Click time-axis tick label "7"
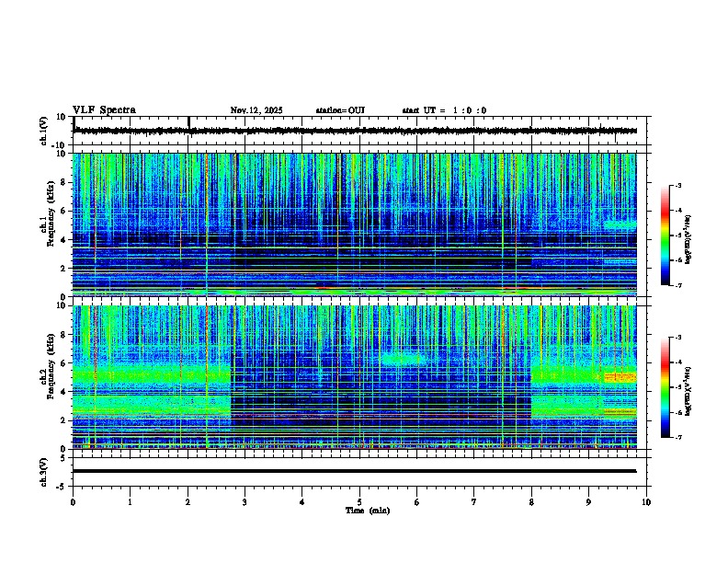The width and height of the screenshot is (728, 563). point(474,502)
